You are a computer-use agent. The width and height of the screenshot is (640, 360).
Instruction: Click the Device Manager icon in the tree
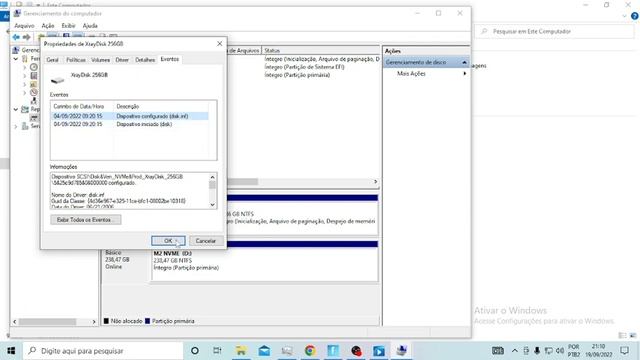tap(34, 101)
